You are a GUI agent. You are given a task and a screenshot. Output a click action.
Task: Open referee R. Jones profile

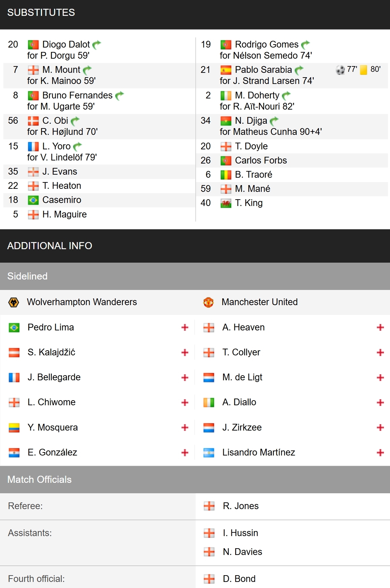241,506
